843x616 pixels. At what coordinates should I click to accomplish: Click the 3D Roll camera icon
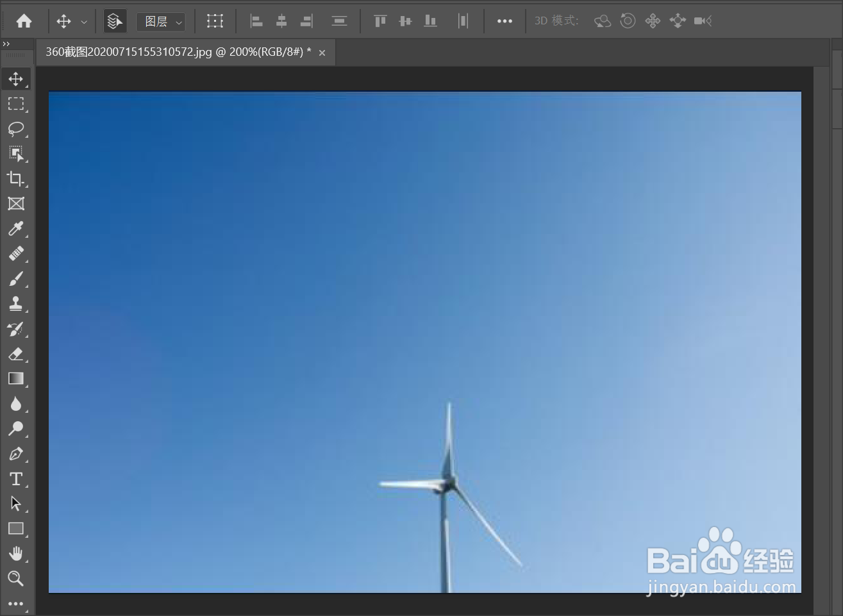628,21
